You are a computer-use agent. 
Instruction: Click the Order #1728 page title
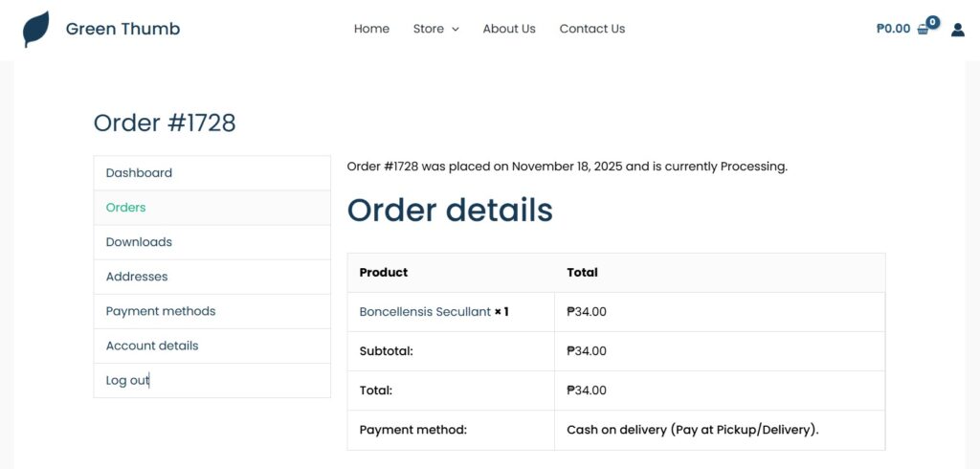(x=164, y=123)
